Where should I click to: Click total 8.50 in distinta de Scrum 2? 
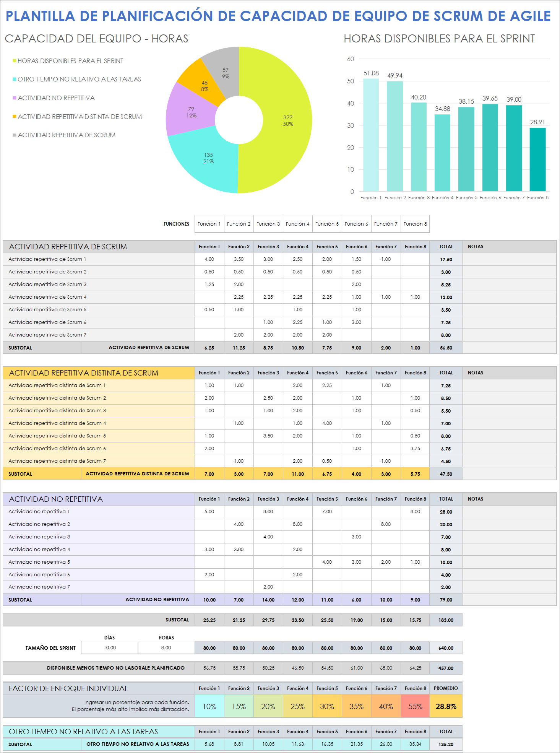[446, 398]
